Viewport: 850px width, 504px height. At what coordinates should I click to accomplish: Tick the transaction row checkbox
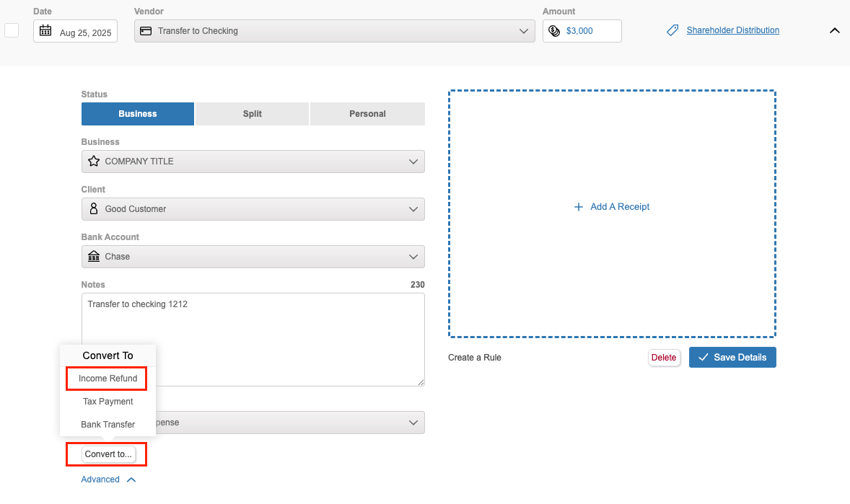tap(12, 30)
